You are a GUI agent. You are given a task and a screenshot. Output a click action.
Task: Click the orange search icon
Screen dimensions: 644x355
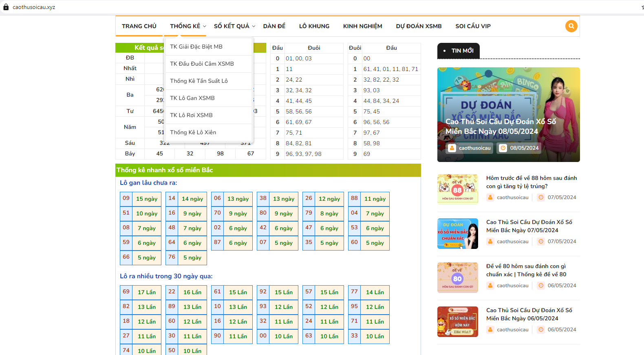[571, 26]
